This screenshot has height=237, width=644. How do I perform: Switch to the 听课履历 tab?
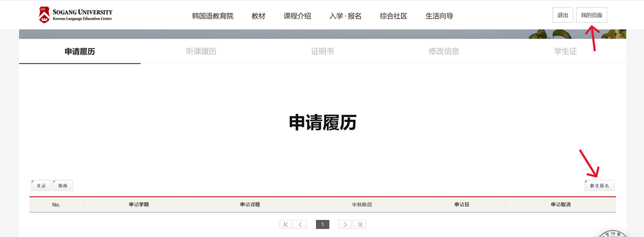pos(201,51)
